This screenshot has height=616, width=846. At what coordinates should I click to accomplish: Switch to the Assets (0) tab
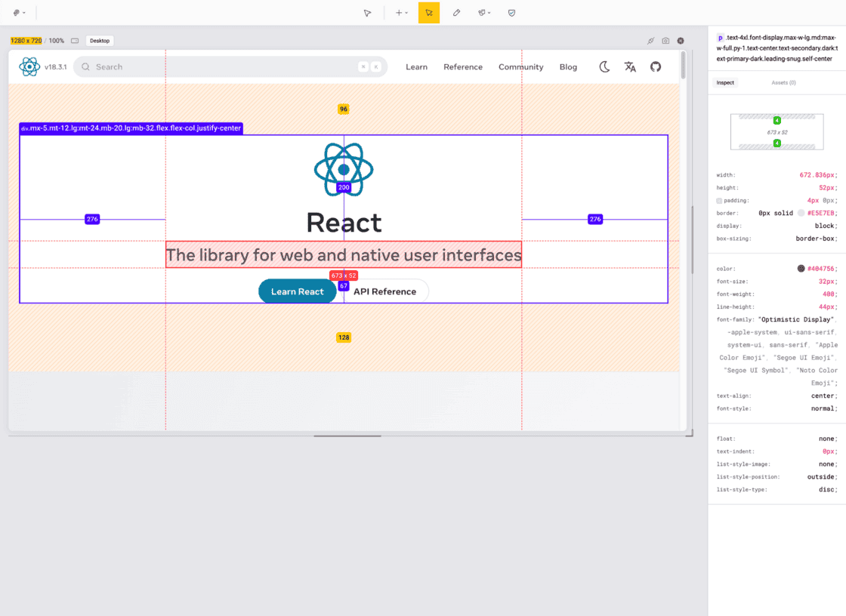783,82
